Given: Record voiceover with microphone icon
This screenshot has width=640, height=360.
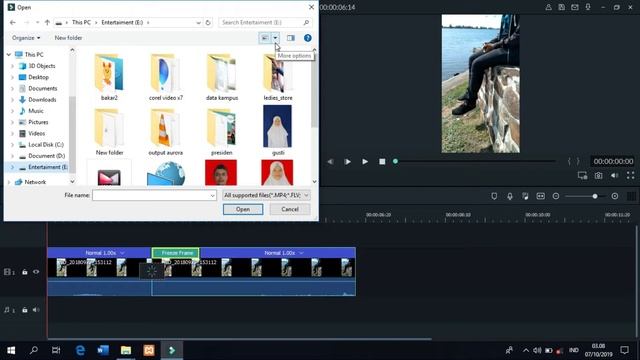Looking at the screenshot, I should pos(510,196).
